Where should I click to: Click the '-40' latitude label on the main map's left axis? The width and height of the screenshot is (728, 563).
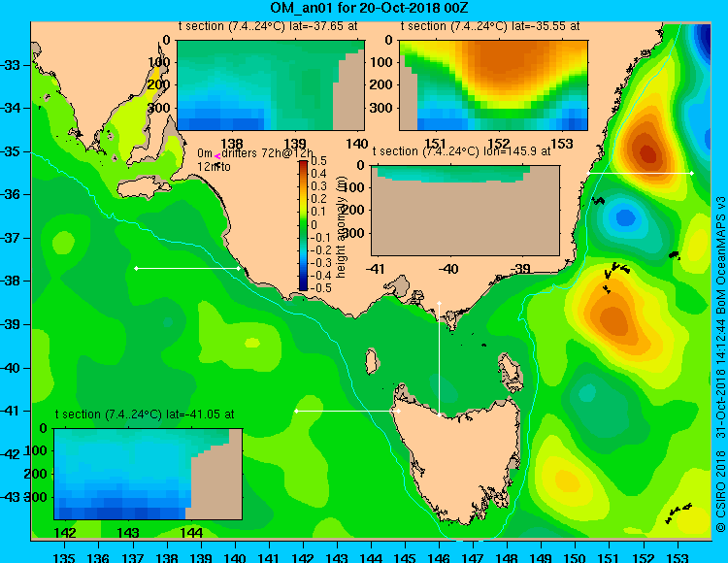pos(11,368)
